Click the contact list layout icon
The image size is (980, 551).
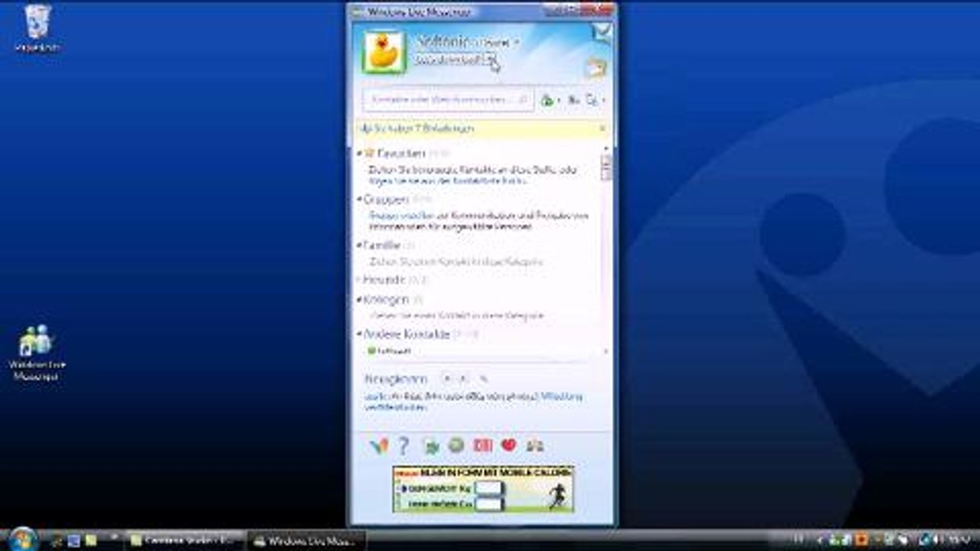coord(573,100)
